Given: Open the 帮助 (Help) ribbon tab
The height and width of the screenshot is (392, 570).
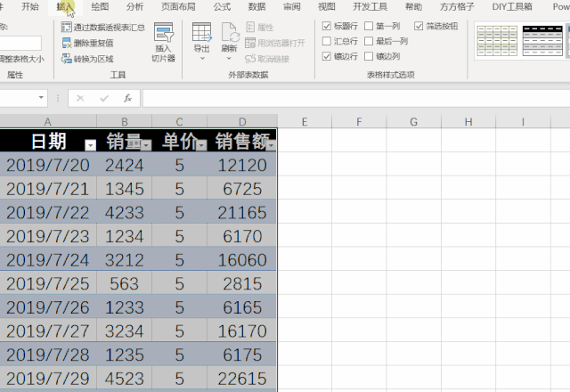Looking at the screenshot, I should tap(413, 6).
